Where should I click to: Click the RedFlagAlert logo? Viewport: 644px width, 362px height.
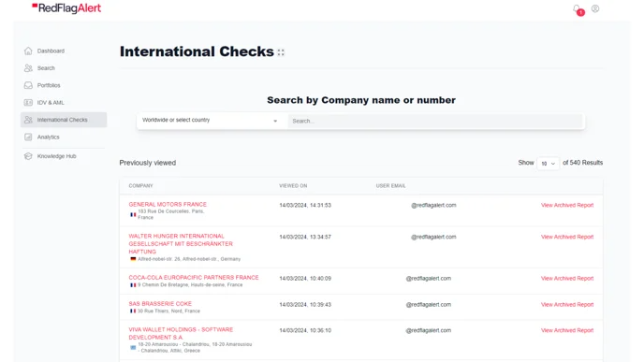(x=66, y=8)
